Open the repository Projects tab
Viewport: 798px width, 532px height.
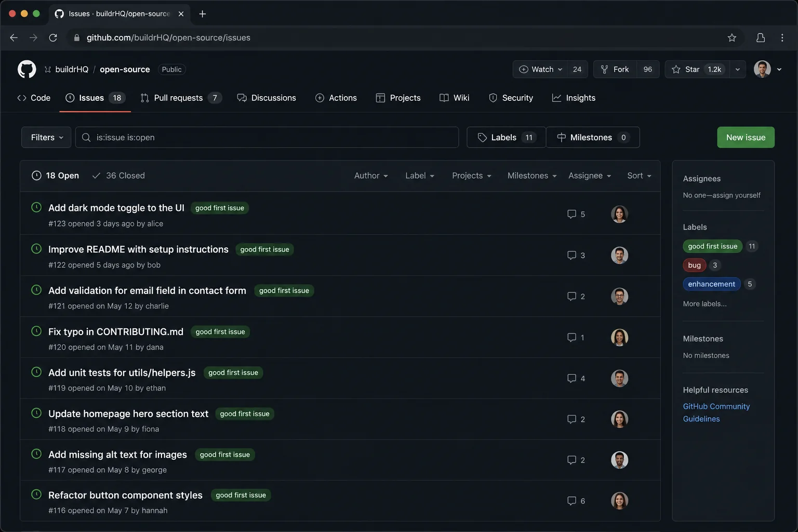tap(398, 98)
